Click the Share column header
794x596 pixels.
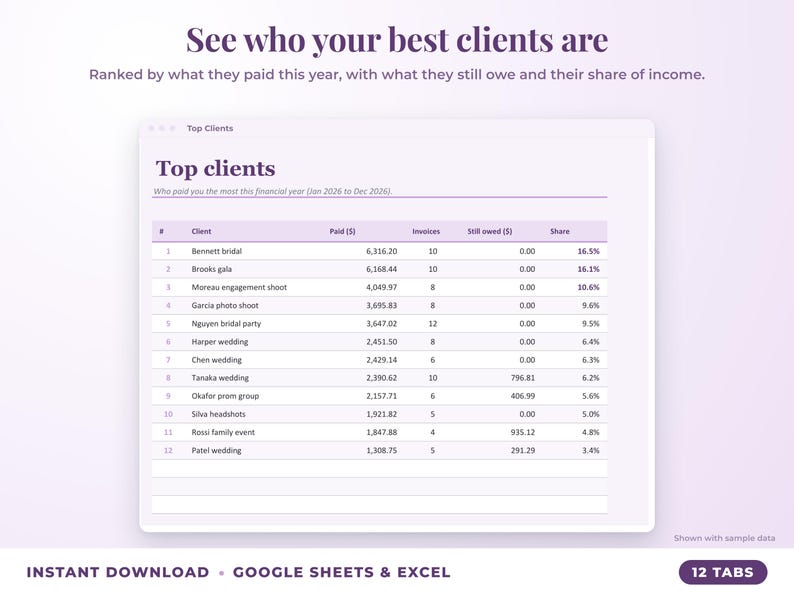pyautogui.click(x=560, y=231)
